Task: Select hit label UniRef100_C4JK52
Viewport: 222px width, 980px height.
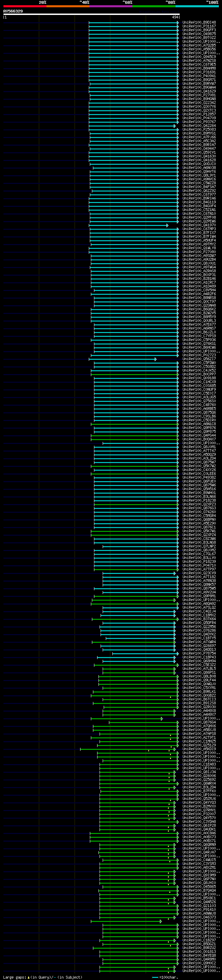Action: [x=199, y=371]
